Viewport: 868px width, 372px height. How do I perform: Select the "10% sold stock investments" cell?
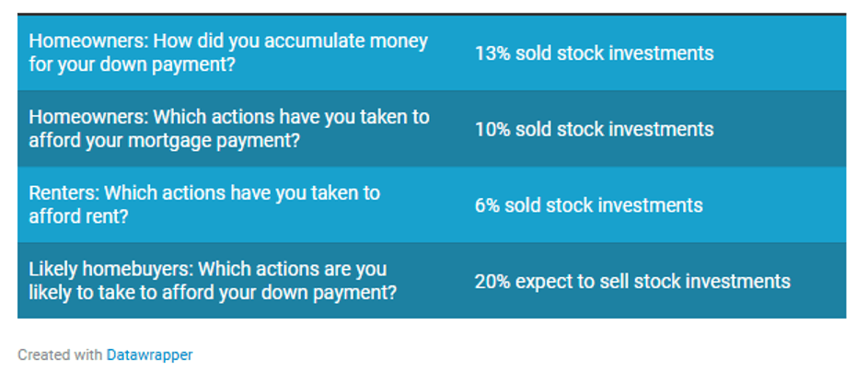[594, 129]
